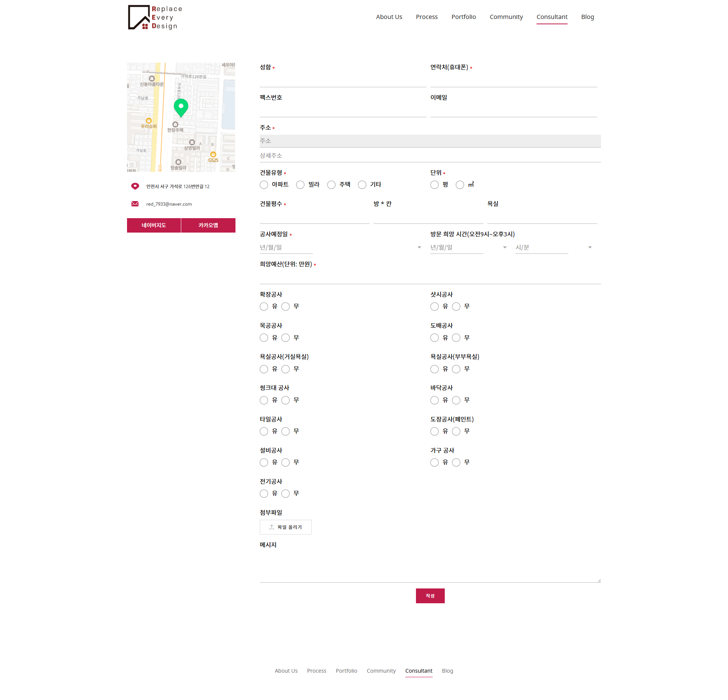
Task: Open the 시/분 time dropdown arrow
Action: 590,247
